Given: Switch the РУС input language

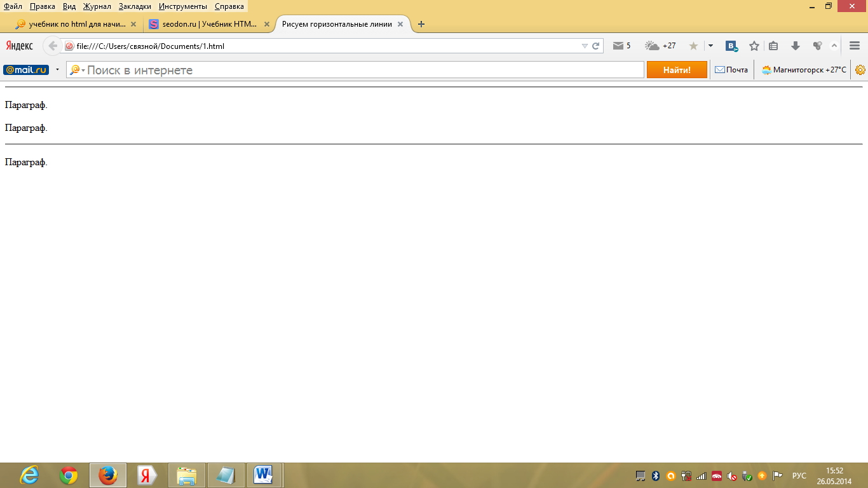Looking at the screenshot, I should (799, 476).
